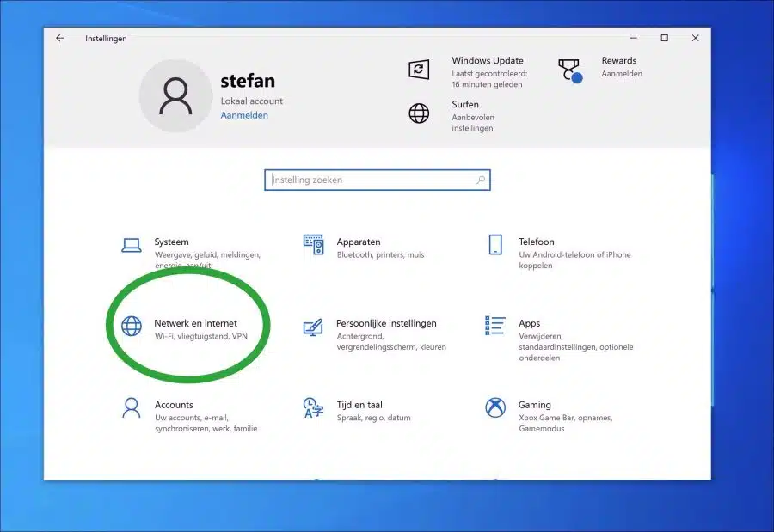Click the 'Windows Update' heading
The image size is (774, 532).
pos(488,61)
